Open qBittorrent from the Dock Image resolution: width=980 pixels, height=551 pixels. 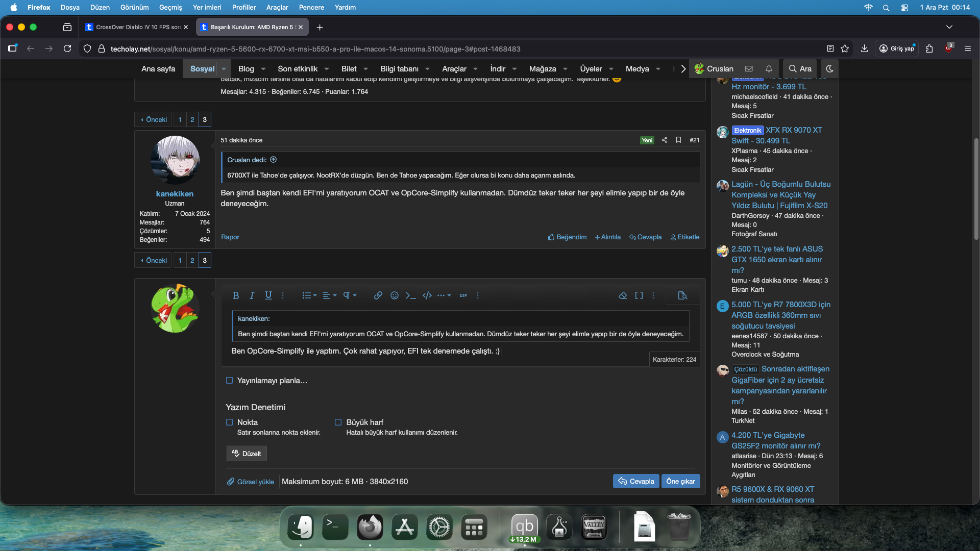(x=524, y=527)
